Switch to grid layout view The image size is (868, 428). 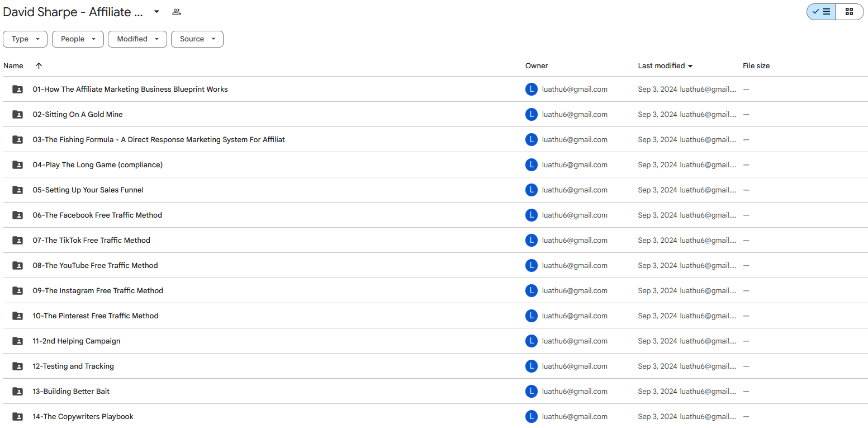[850, 12]
